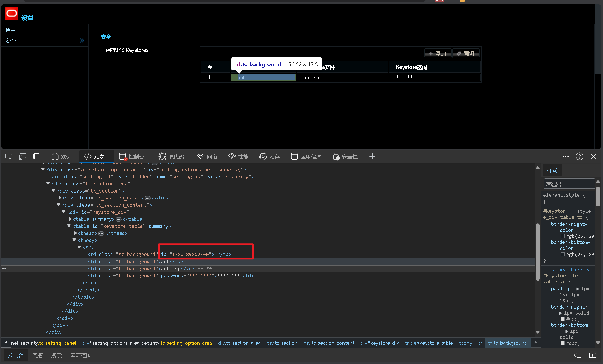Add a new DevTools tool tab

372,157
